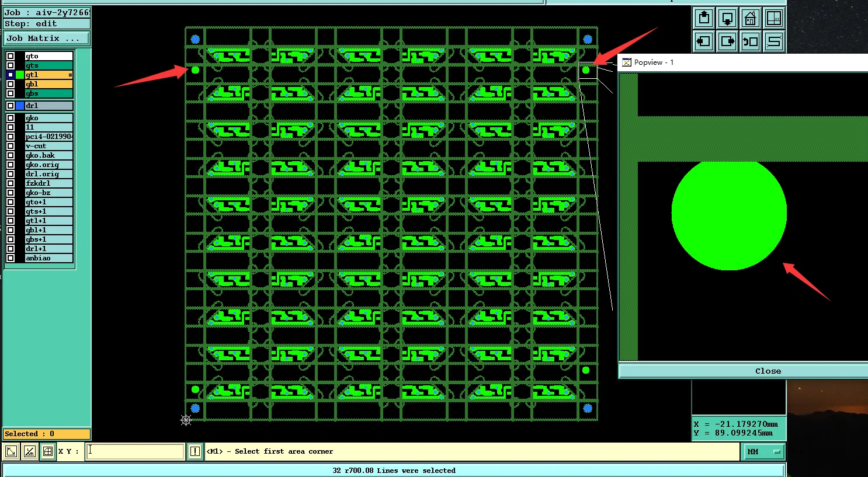868x477 pixels.
Task: Select the drl.orig layer name
Action: click(49, 174)
